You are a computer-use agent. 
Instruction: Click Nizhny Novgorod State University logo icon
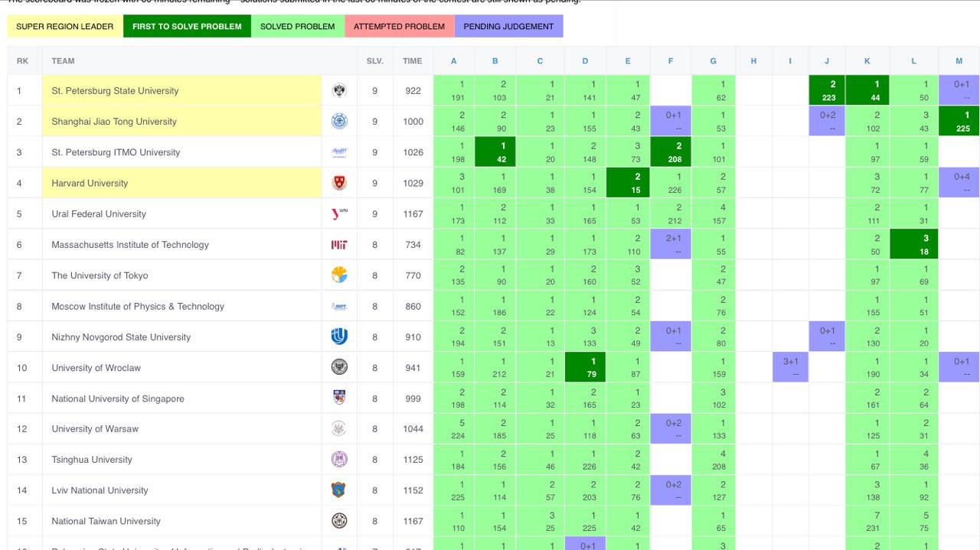pyautogui.click(x=339, y=337)
